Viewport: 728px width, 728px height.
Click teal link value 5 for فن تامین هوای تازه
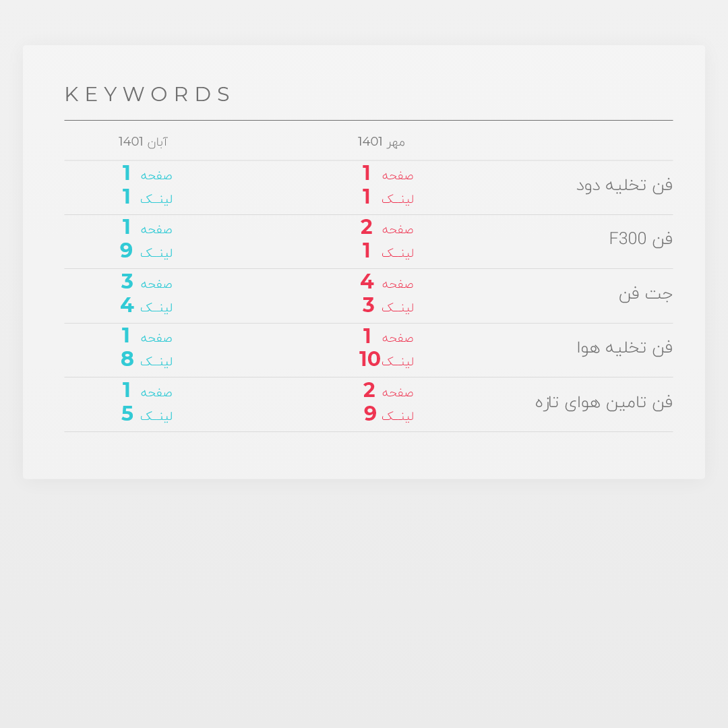(127, 413)
